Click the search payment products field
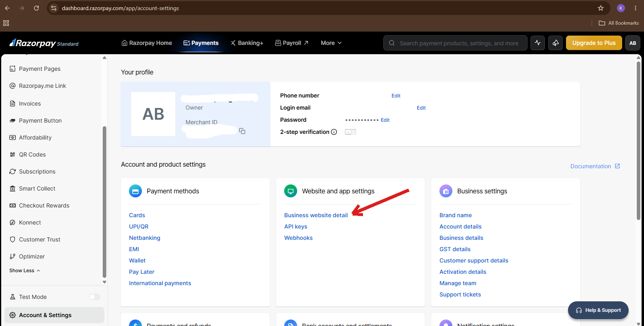 [x=455, y=43]
